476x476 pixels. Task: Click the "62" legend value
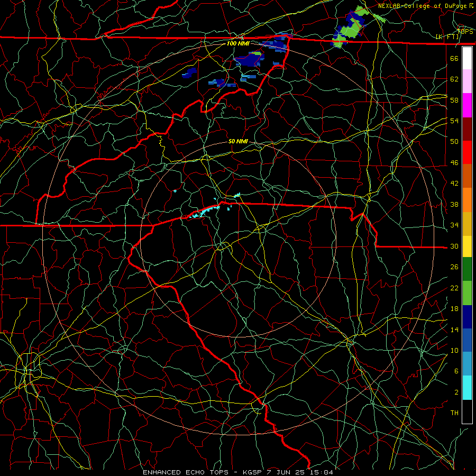pyautogui.click(x=454, y=79)
